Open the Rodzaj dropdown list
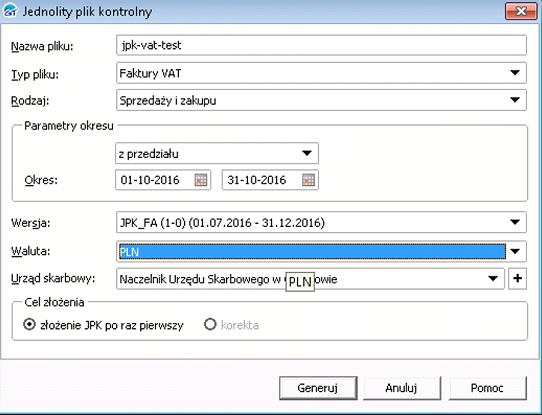This screenshot has width=542, height=415. [515, 100]
